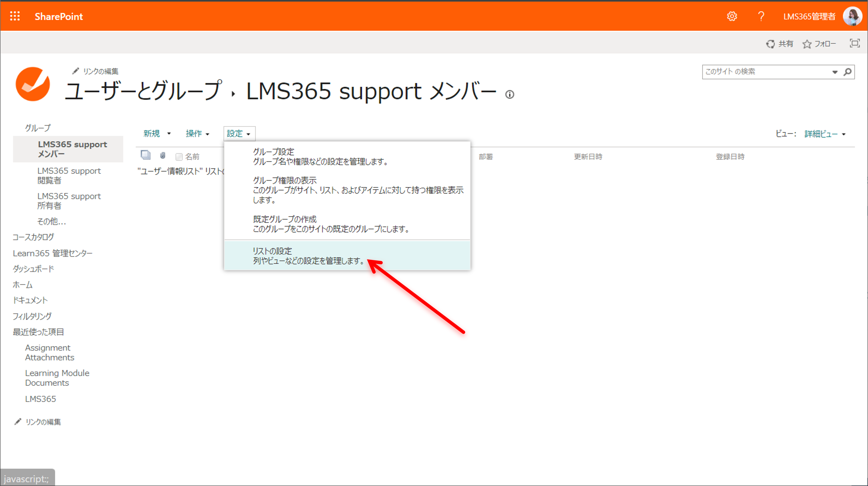
Task: Sort by the 部署 column header
Action: (486, 157)
